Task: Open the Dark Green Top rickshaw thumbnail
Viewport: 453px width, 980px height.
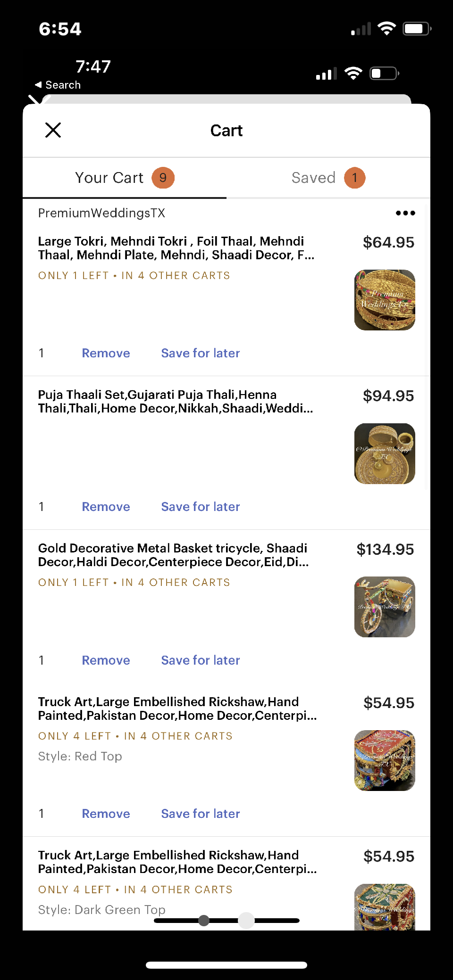Action: 385,906
